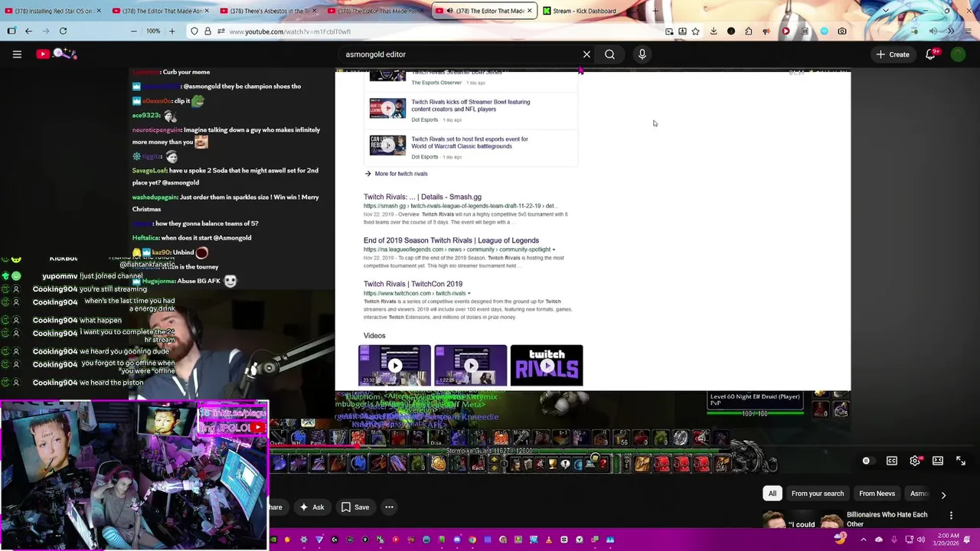Open YouTube notifications bell
Viewport: 980px width, 551px height.
coord(930,54)
